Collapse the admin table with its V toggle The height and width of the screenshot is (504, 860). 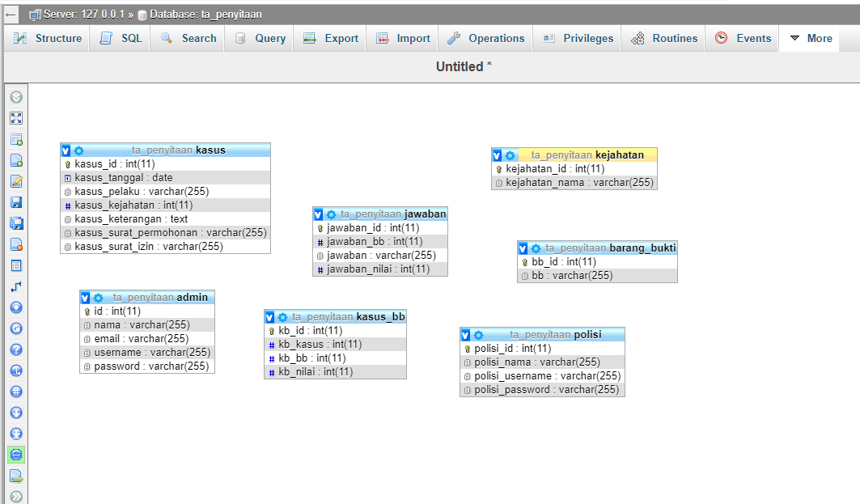pos(85,298)
